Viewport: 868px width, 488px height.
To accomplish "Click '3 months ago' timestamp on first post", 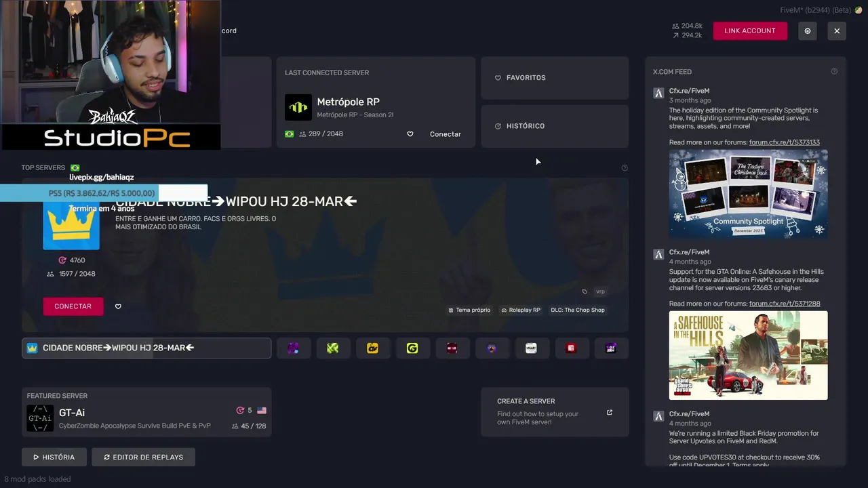I will point(690,100).
